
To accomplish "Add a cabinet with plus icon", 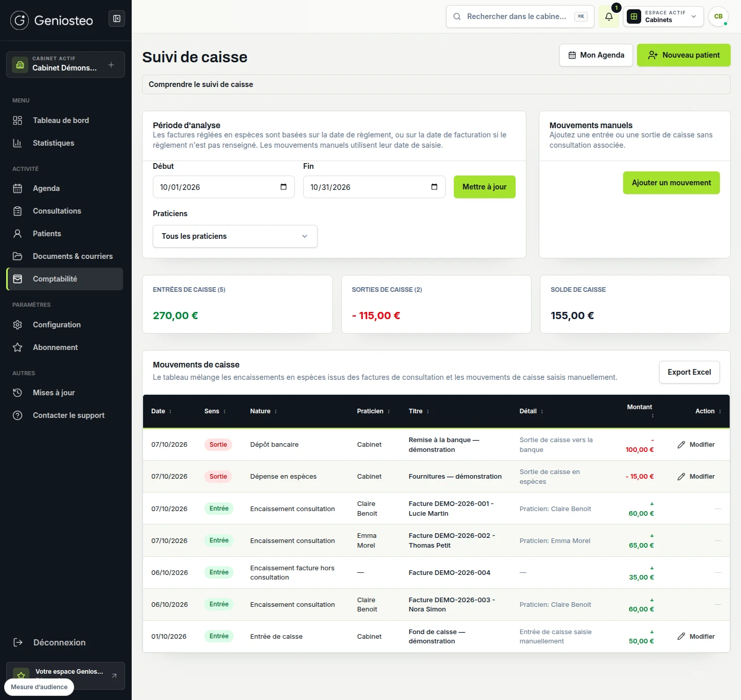I will [111, 65].
